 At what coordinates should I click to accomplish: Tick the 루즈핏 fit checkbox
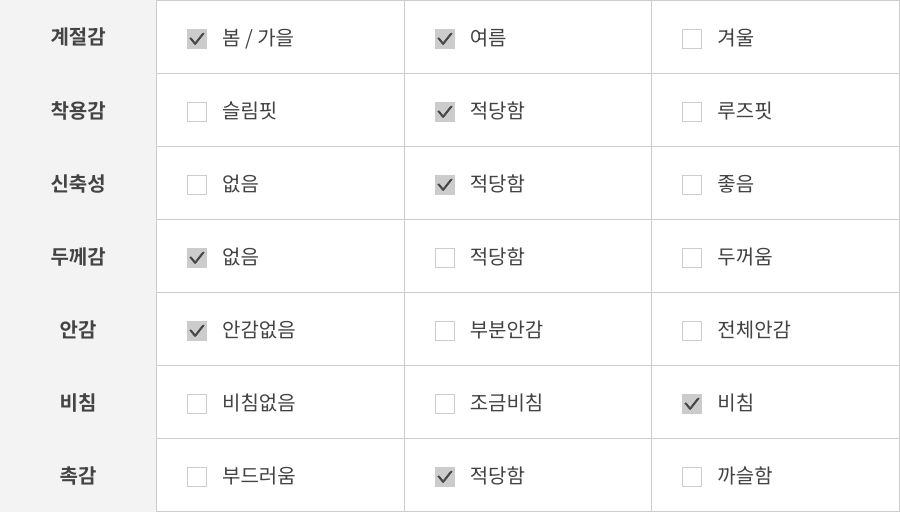coord(692,112)
